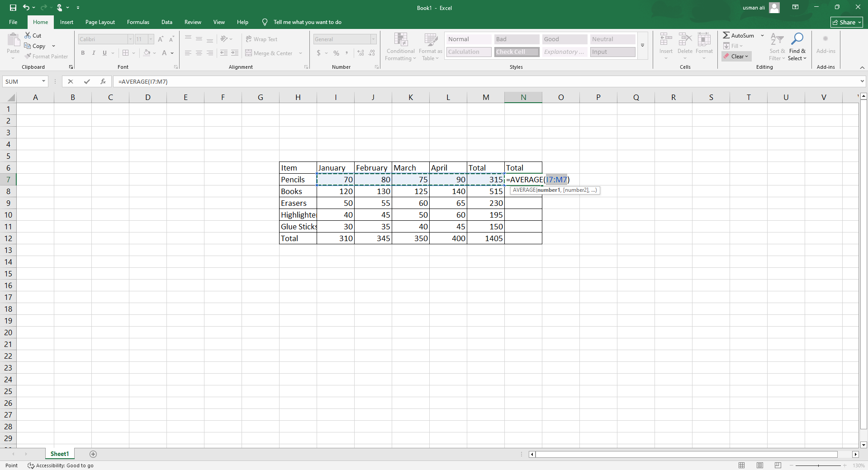Add a new sheet with plus icon
868x470 pixels.
click(x=93, y=454)
